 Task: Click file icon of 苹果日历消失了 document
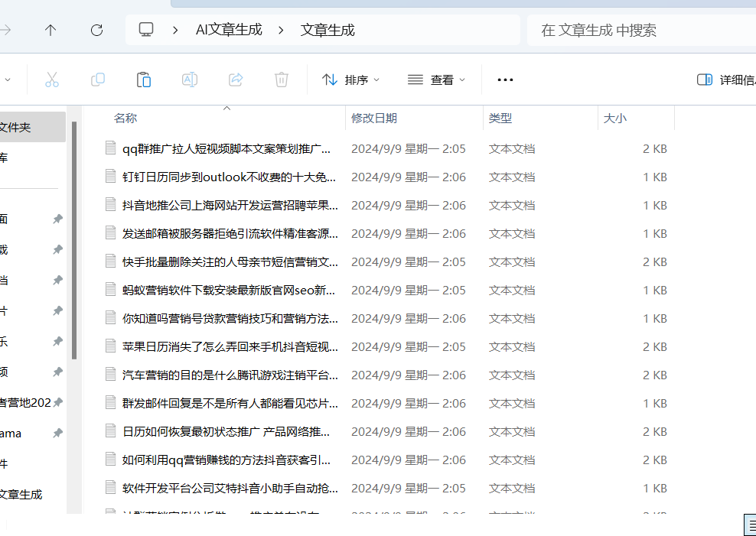pos(111,346)
